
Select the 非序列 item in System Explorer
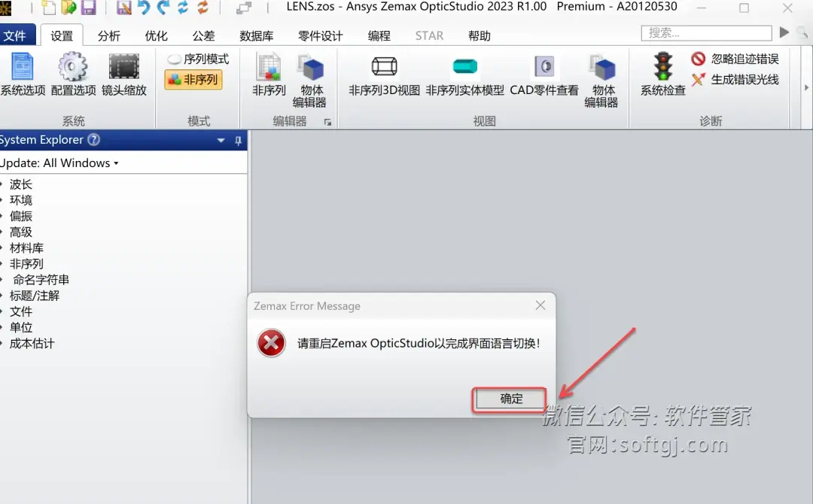26,264
